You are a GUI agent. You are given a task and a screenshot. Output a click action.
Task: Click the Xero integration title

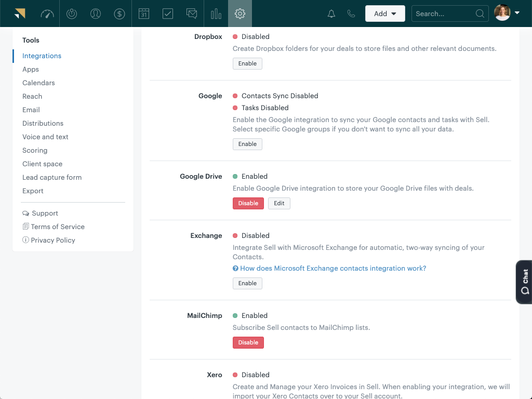[215, 375]
